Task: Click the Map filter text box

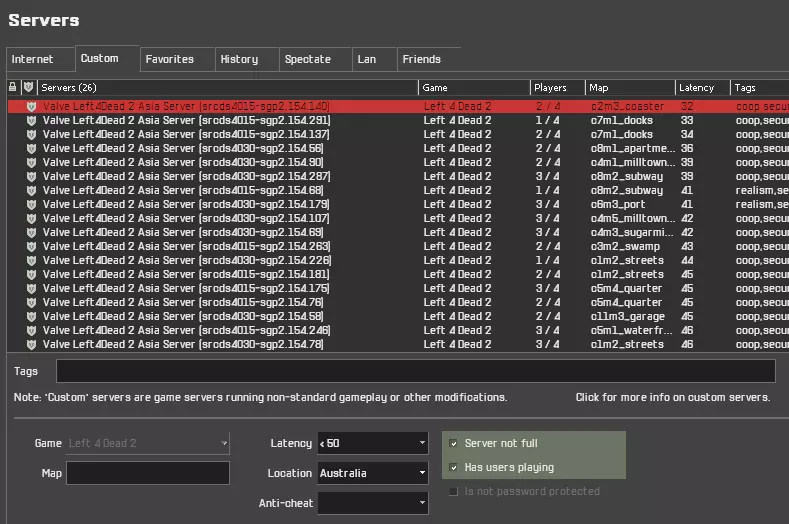Action: pos(148,473)
